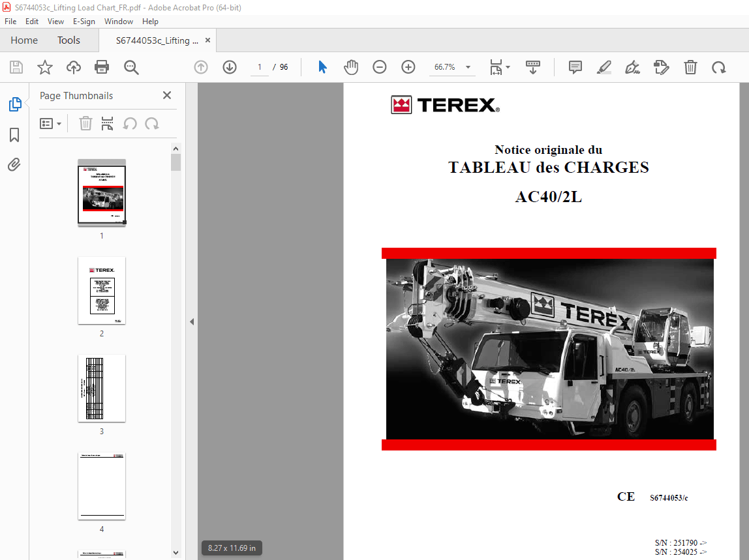Switch to the Tools tab

(69, 40)
